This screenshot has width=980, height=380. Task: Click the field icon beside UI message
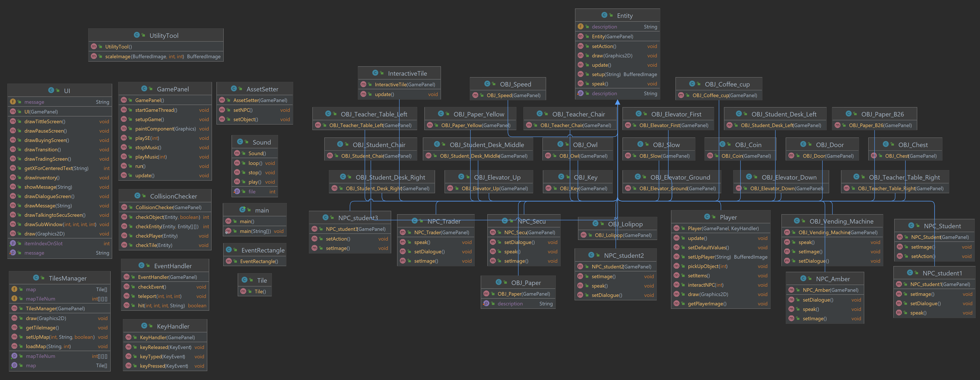coord(13,102)
